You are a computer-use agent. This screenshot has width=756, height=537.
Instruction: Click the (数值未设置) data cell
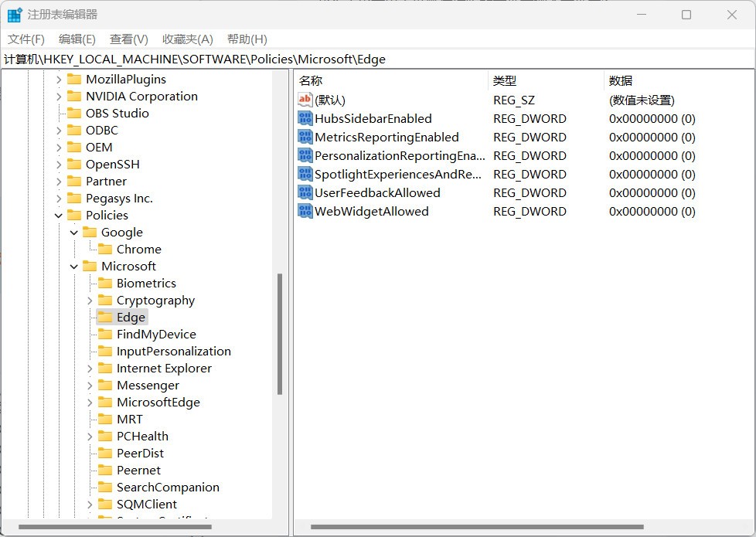642,100
